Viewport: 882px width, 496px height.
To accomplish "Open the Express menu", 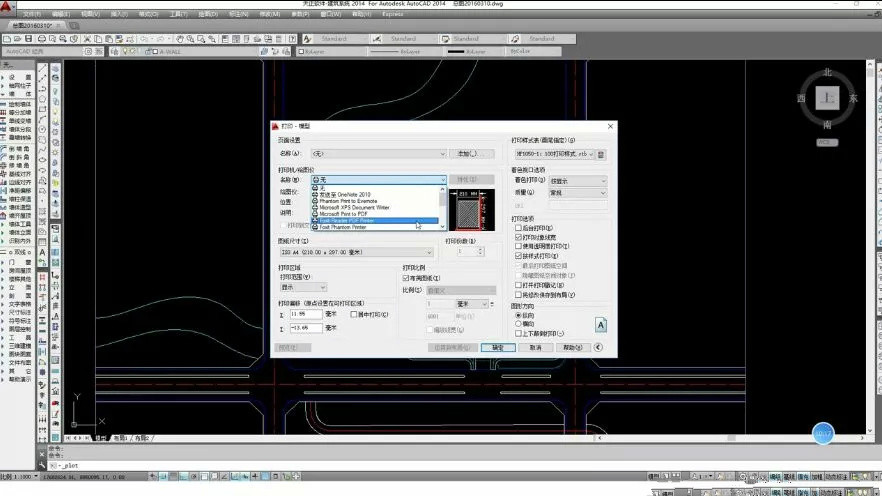I will [x=394, y=15].
